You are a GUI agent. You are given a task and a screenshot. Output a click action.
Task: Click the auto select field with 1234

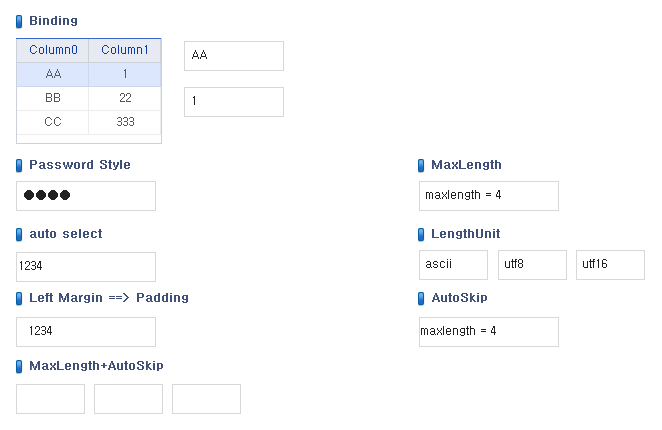pos(86,267)
